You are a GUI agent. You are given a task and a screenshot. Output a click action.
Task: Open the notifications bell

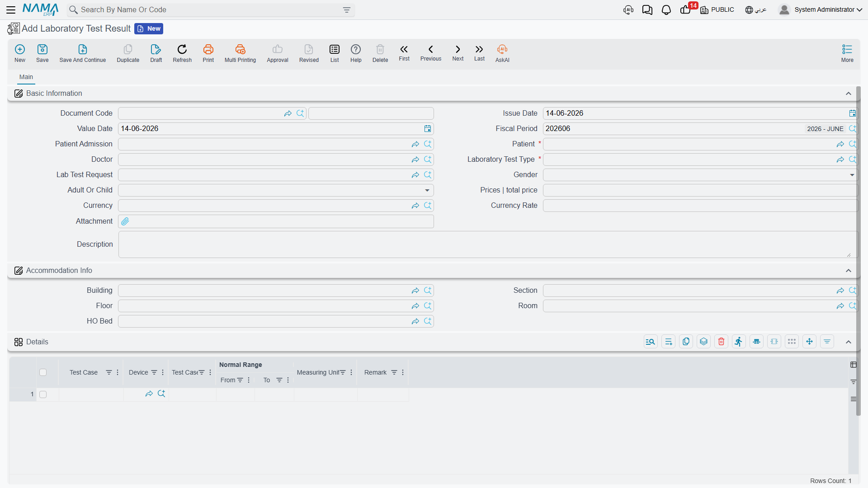(666, 10)
